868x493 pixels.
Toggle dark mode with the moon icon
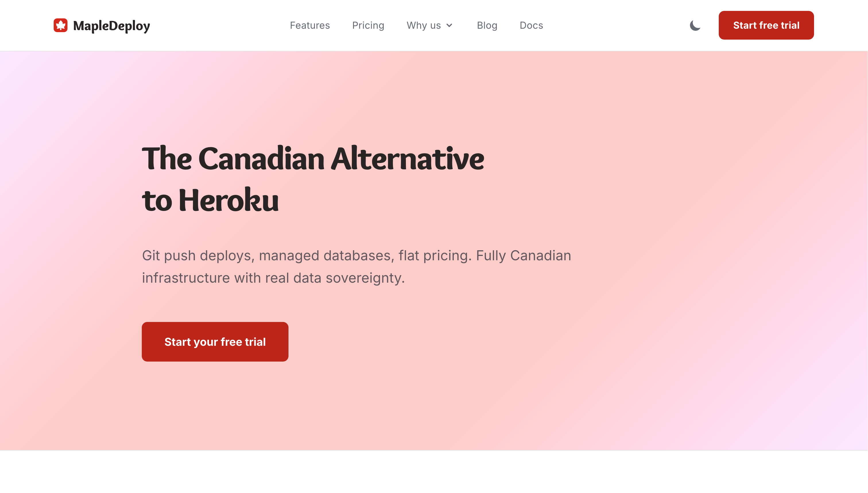pos(695,25)
